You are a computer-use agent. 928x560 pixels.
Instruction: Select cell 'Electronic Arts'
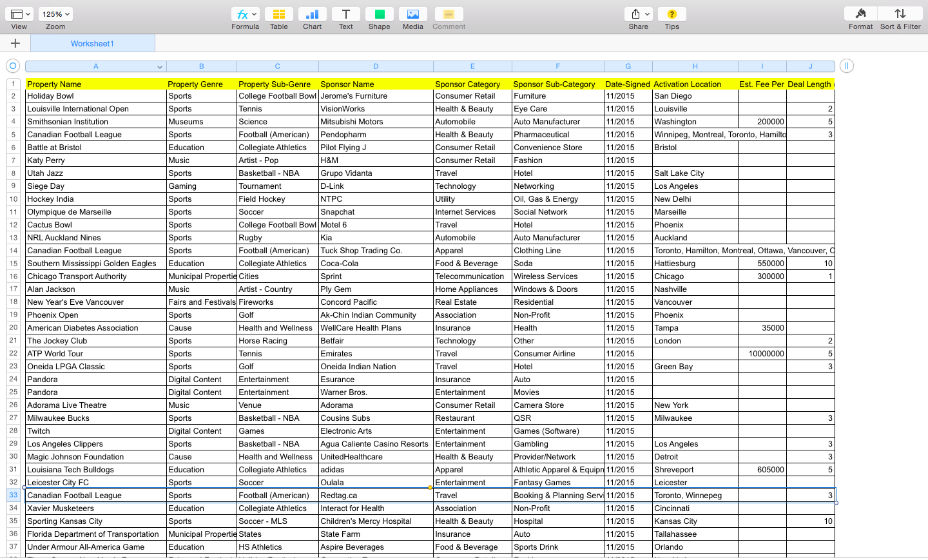click(x=376, y=431)
